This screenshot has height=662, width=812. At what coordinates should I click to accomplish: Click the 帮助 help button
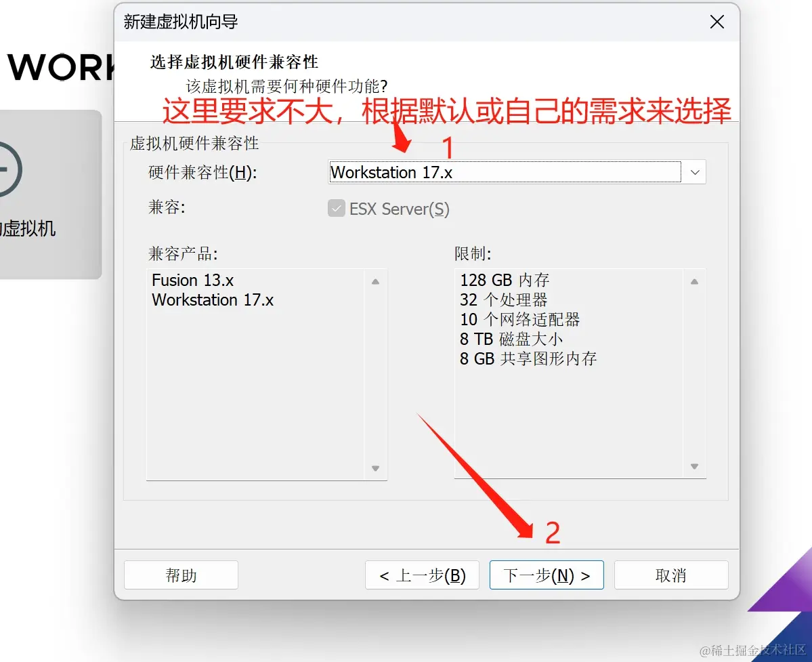pos(181,575)
